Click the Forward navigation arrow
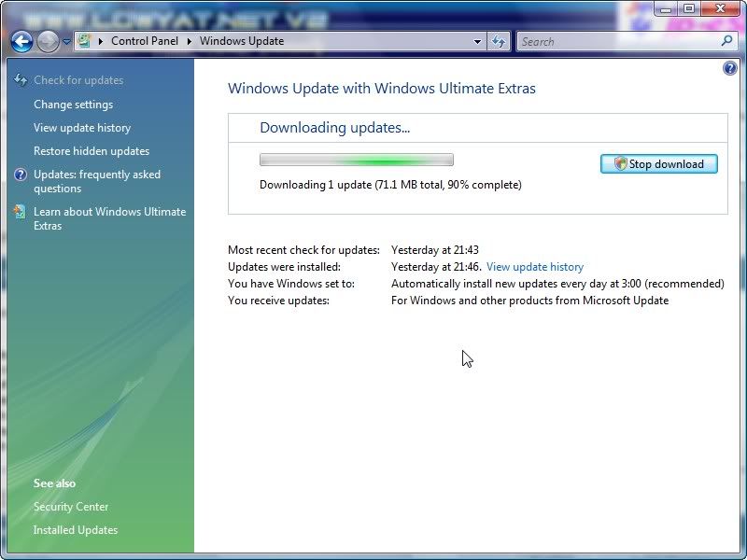 click(x=48, y=41)
